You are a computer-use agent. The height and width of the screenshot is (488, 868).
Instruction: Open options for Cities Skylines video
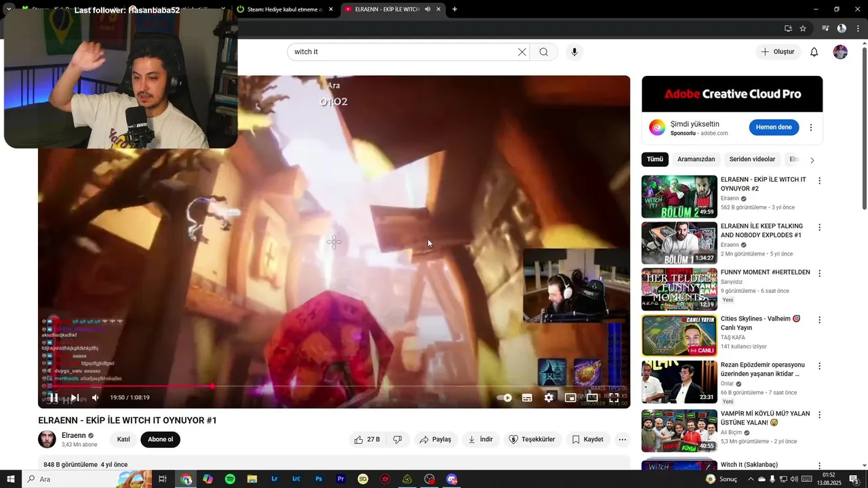(819, 320)
